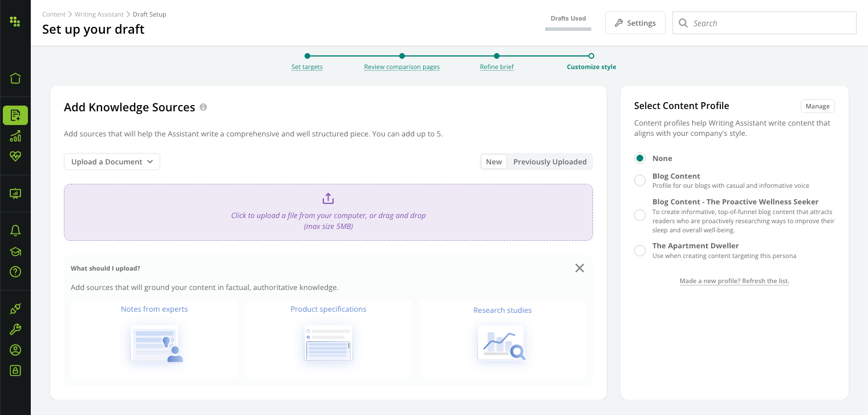Image resolution: width=868 pixels, height=415 pixels.
Task: Click the Manage content profiles button
Action: pos(817,106)
